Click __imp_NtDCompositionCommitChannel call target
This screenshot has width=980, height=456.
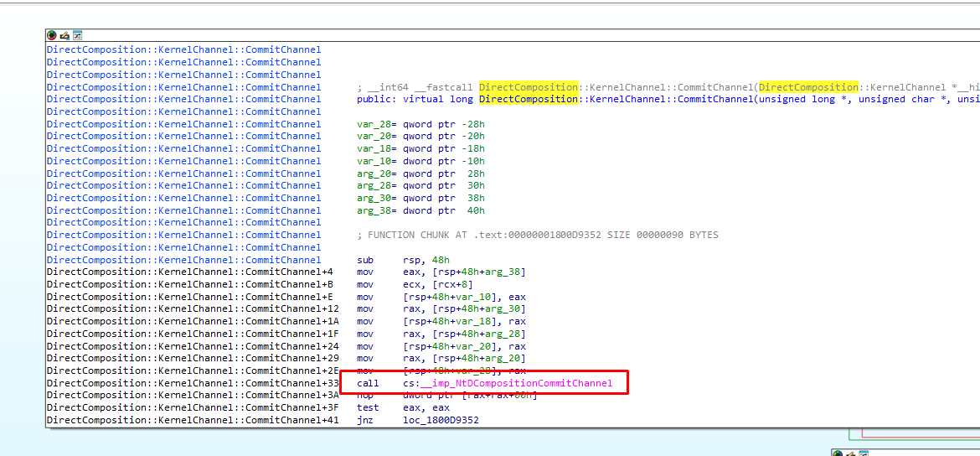pos(515,383)
